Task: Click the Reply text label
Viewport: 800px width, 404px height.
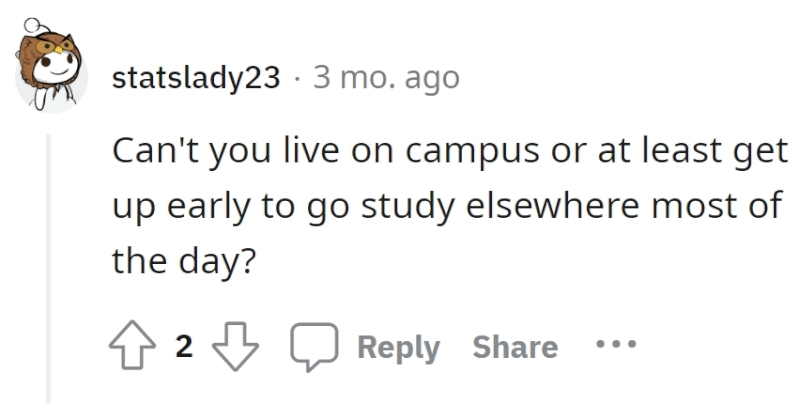Action: point(398,348)
